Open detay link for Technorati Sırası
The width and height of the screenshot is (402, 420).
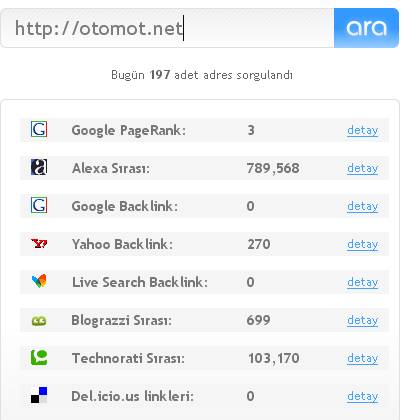coord(362,358)
